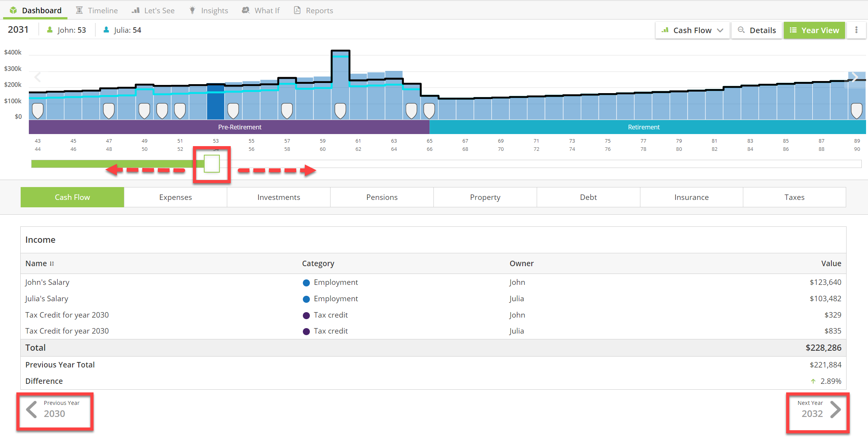Expand the Cash Flow chart dropdown
Viewport: 868px width, 438px height.
[x=692, y=30]
